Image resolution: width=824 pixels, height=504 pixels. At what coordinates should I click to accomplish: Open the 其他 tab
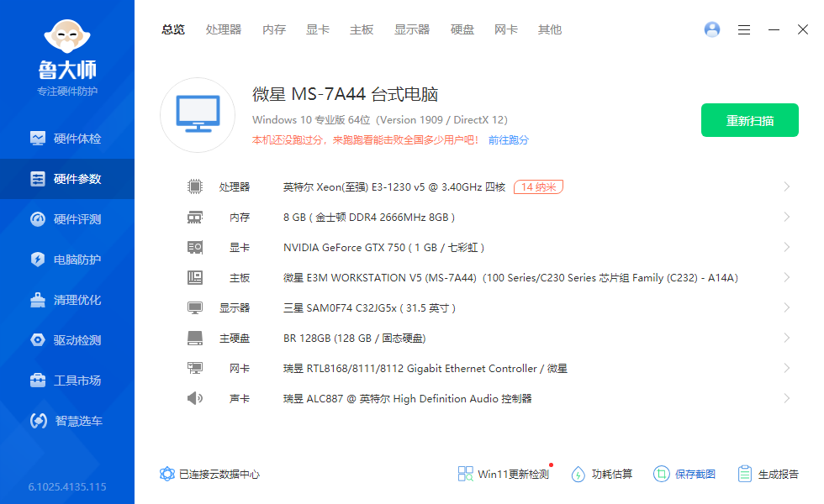click(550, 30)
